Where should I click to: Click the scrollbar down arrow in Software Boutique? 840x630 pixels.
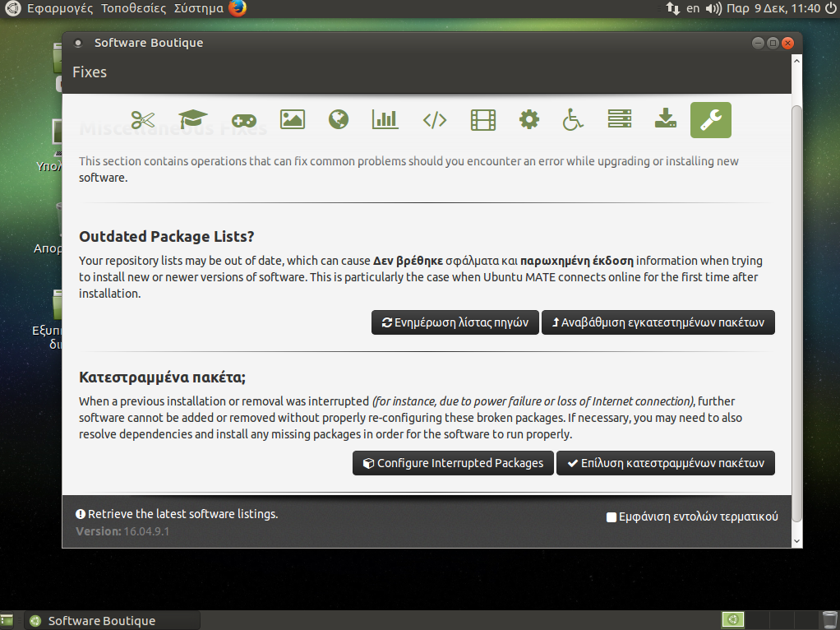[796, 540]
